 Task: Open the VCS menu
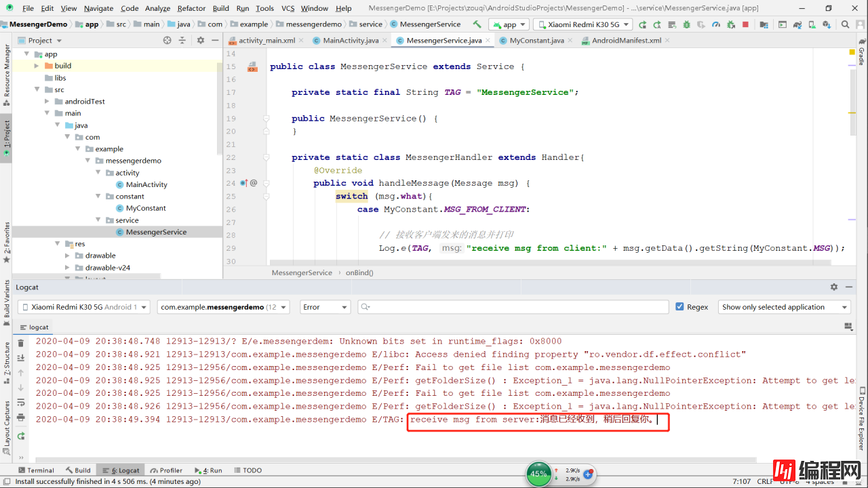point(288,8)
